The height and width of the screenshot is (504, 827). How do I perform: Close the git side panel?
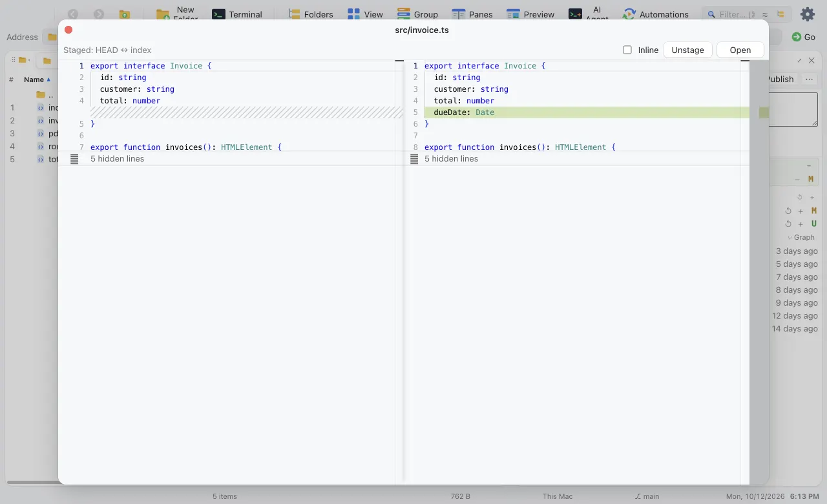811,60
